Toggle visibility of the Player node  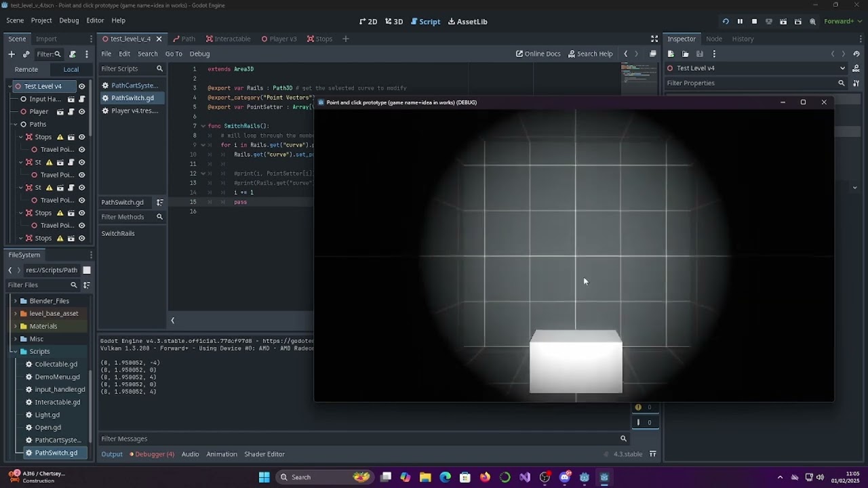[x=82, y=112]
